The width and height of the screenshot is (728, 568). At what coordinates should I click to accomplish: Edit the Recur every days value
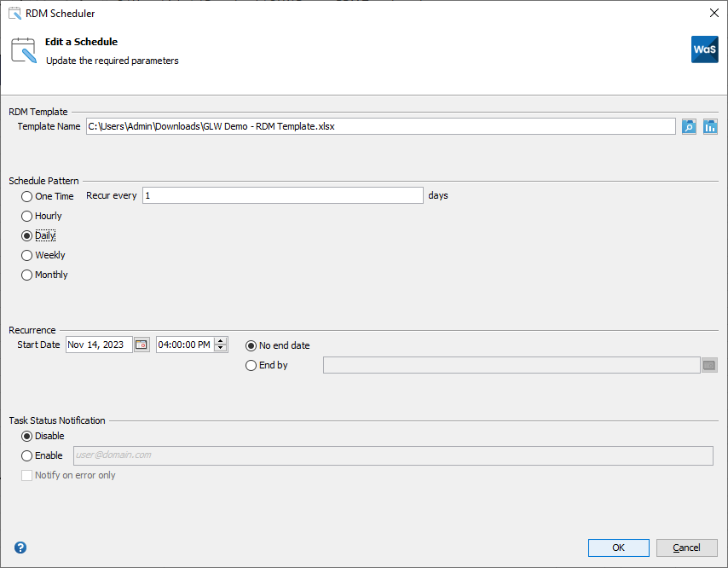point(281,195)
